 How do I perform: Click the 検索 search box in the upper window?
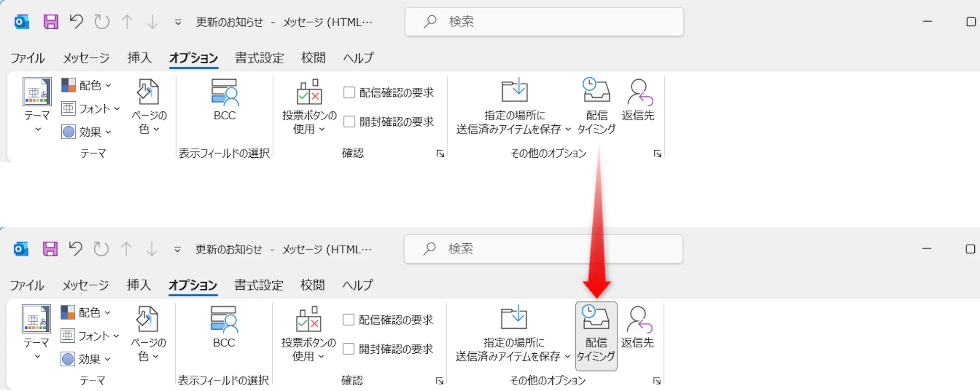click(544, 22)
